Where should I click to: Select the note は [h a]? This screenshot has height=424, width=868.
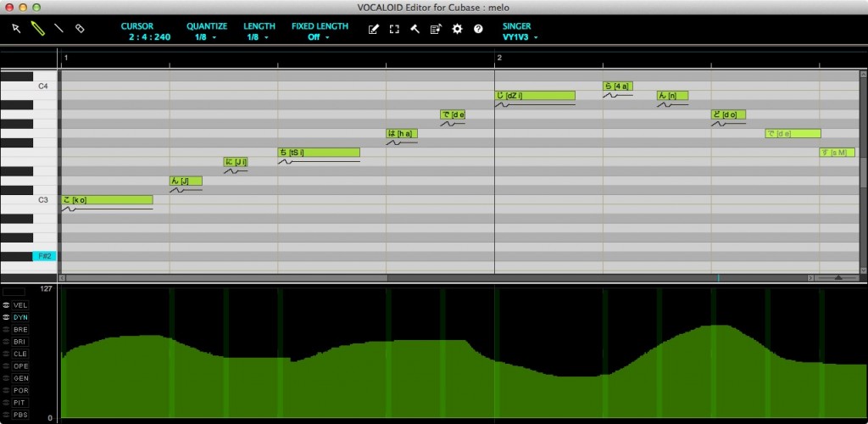click(402, 133)
